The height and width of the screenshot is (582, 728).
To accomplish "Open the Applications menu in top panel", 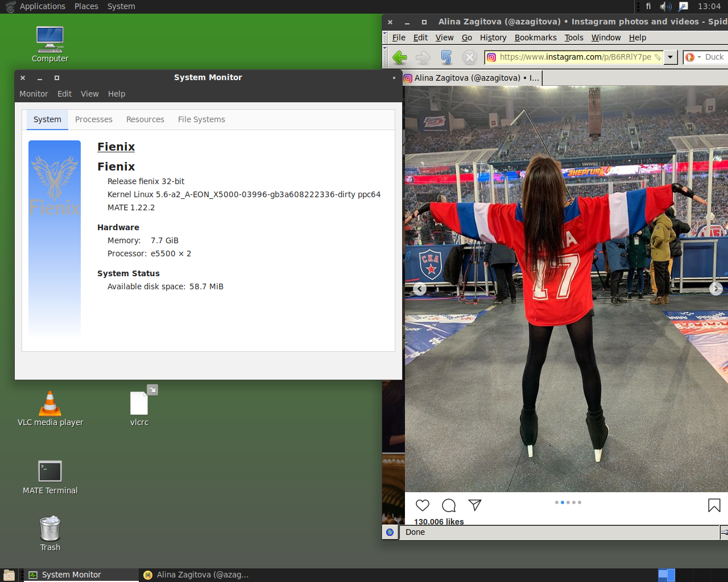I will pyautogui.click(x=42, y=6).
